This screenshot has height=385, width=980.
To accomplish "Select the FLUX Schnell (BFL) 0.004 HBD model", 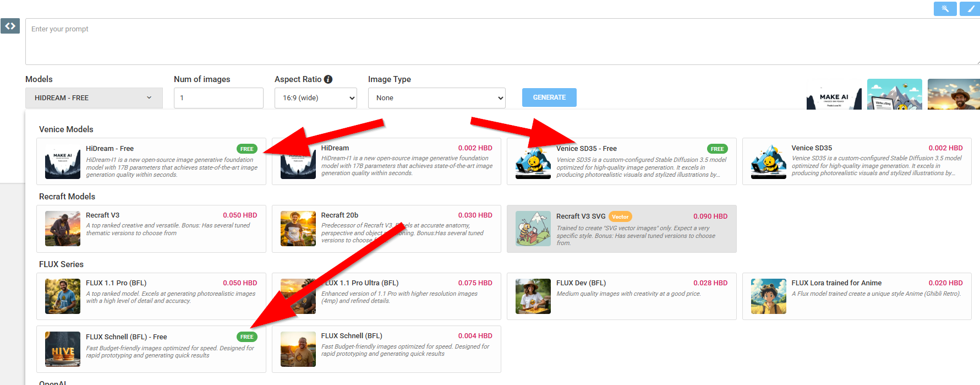I will pos(386,349).
